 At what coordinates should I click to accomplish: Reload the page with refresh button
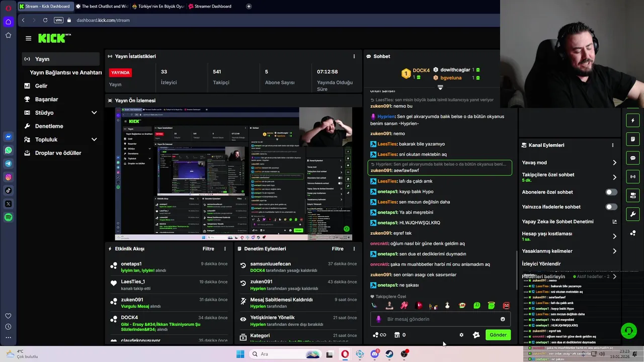click(x=45, y=20)
